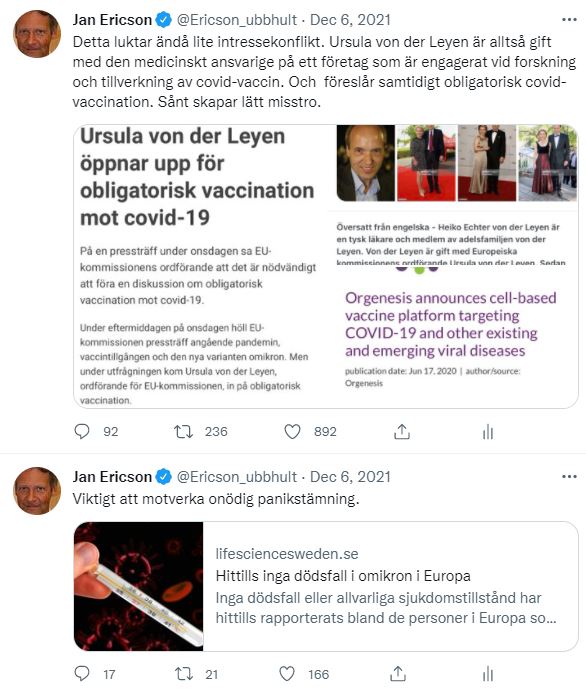Share the first tweet via share icon
This screenshot has height=695, width=586.
(x=402, y=431)
